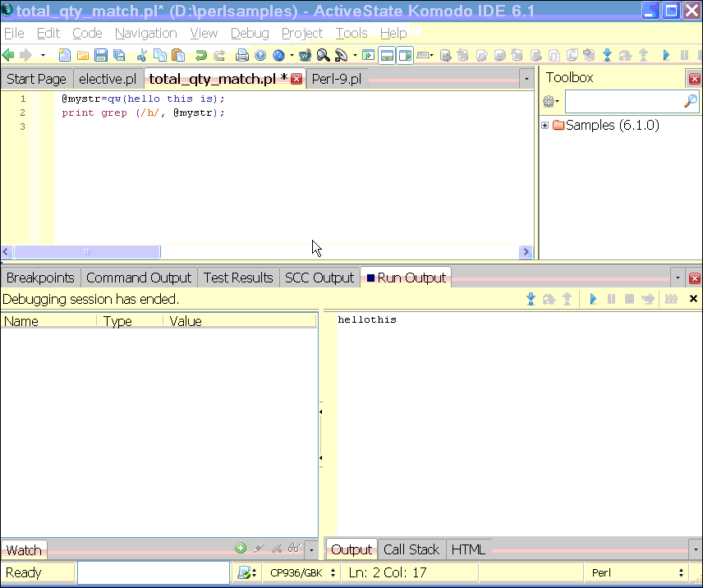Open a file with folder icon
Viewport: 703px width, 588px height.
pos(82,55)
